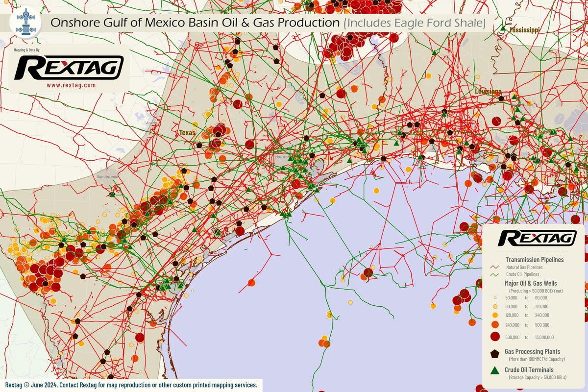
Task: Pick the large dark red circle for 500,000 to 13,000,000
Action: (495, 337)
